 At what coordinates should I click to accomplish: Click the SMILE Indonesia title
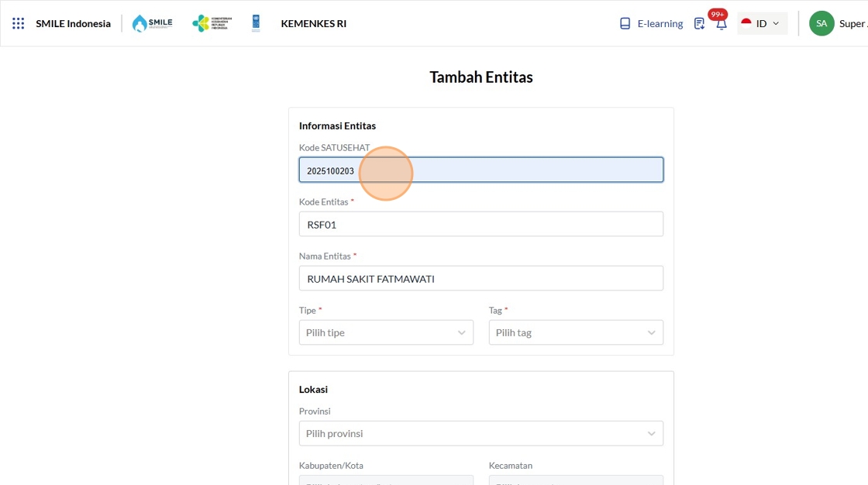coord(73,23)
